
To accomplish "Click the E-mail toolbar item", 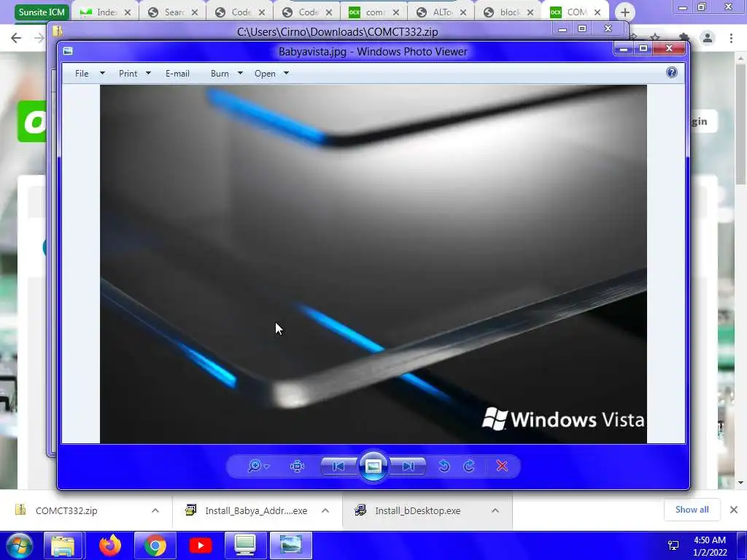I will 177,74.
